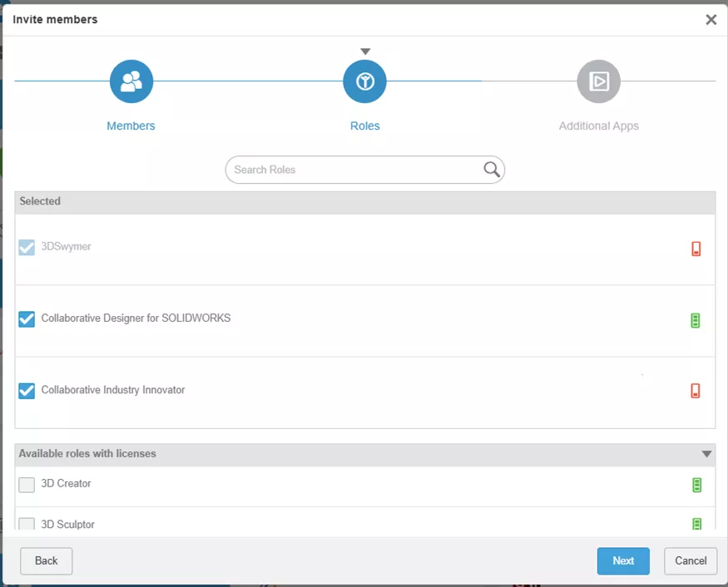
Task: Open the Additional Apps step label
Action: click(598, 126)
